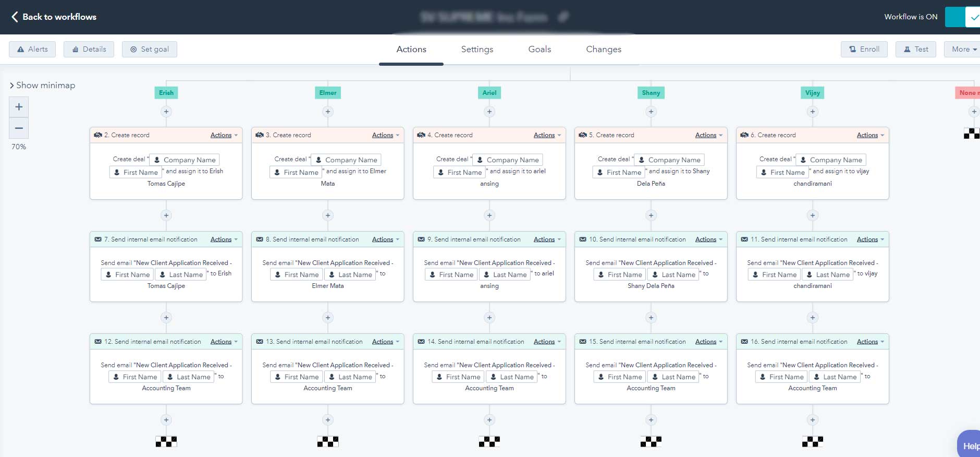The image size is (980, 457).
Task: Click the zoom in plus button
Action: (x=19, y=107)
